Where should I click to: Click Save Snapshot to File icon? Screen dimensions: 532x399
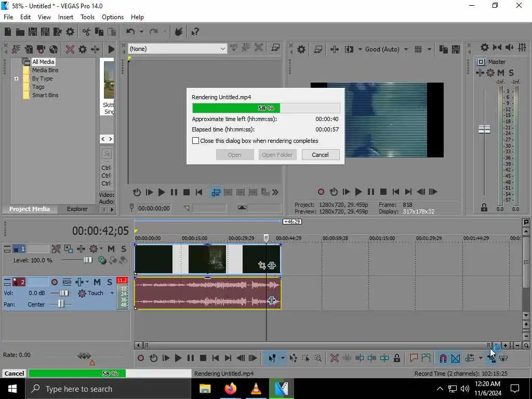tap(456, 49)
